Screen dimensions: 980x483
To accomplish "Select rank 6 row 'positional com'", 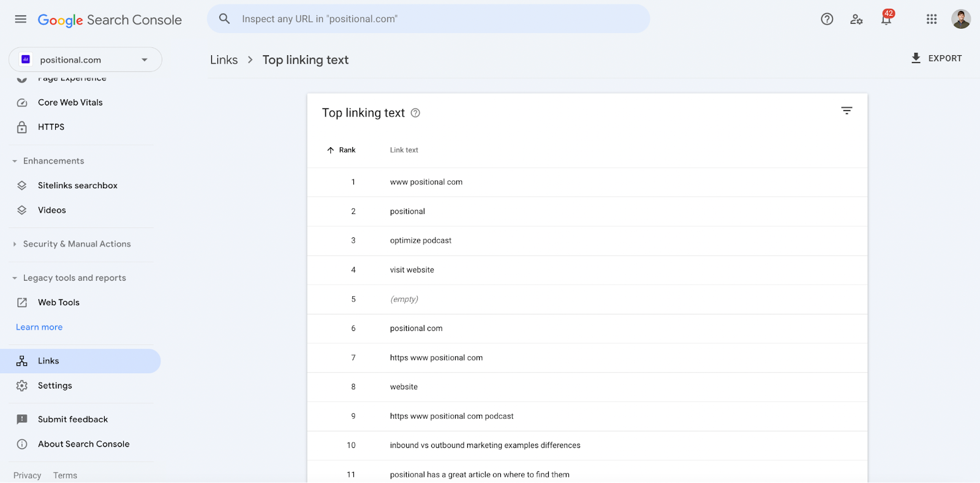I will coord(587,329).
